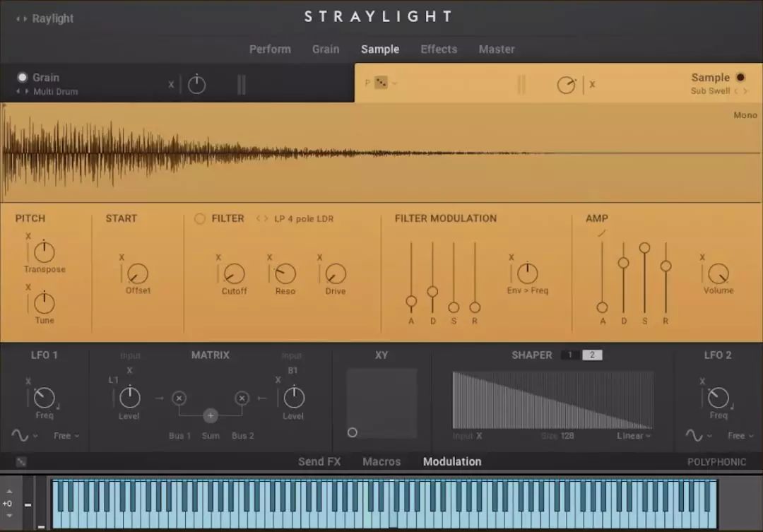Open the Master tab

point(497,49)
